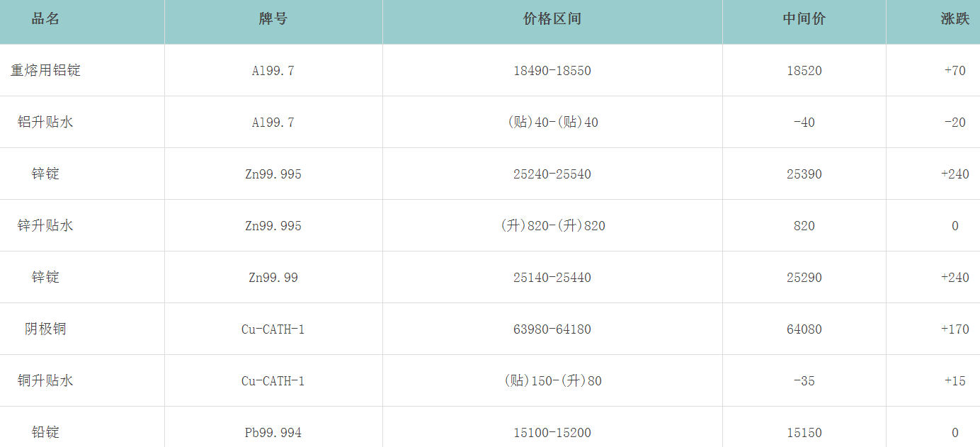The width and height of the screenshot is (980, 447).
Task: Click the price range 18490-18550
Action: coord(552,71)
